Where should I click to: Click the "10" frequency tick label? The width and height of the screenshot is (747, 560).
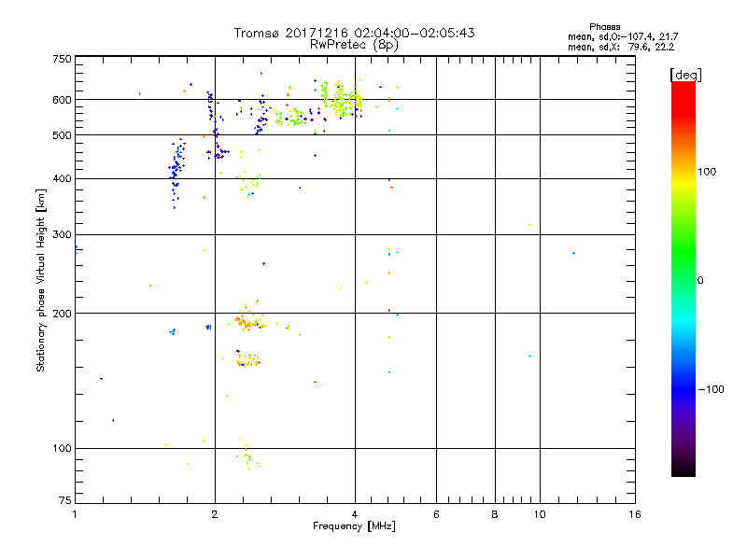click(540, 514)
